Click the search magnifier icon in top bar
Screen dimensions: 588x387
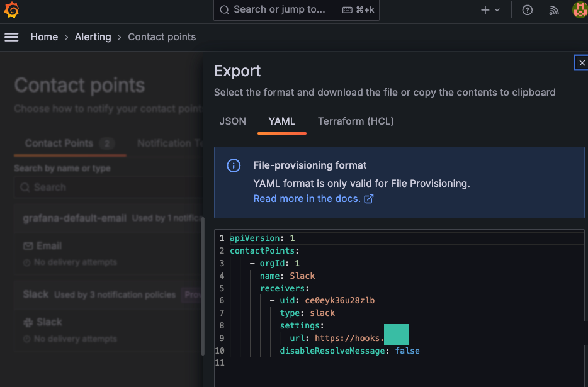[224, 9]
